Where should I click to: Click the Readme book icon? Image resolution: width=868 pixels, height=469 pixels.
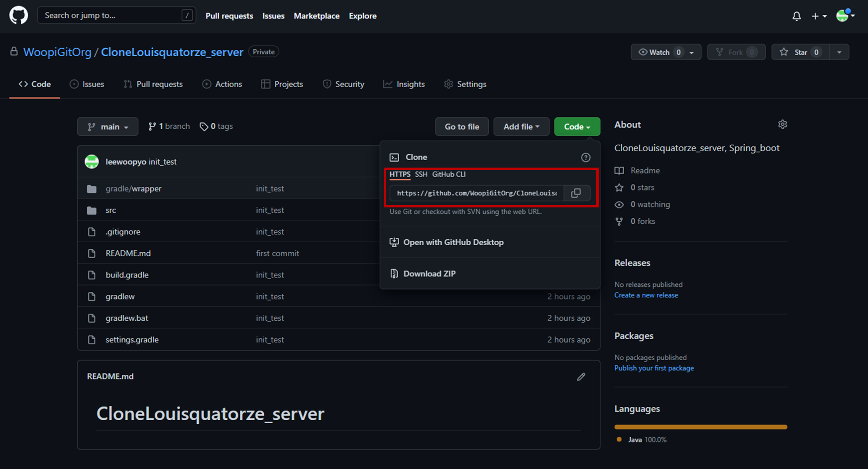pos(619,171)
